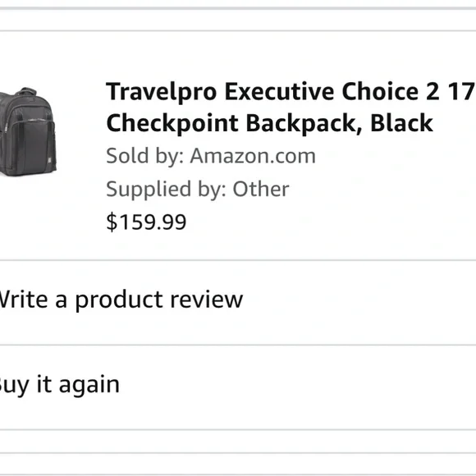
Task: Click the $159.99 price
Action: pos(146,222)
